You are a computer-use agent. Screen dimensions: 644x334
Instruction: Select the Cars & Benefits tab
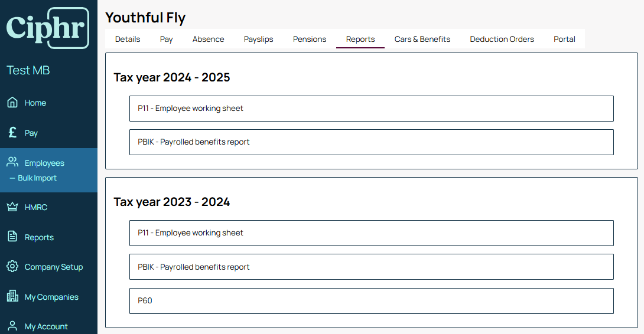(x=422, y=39)
